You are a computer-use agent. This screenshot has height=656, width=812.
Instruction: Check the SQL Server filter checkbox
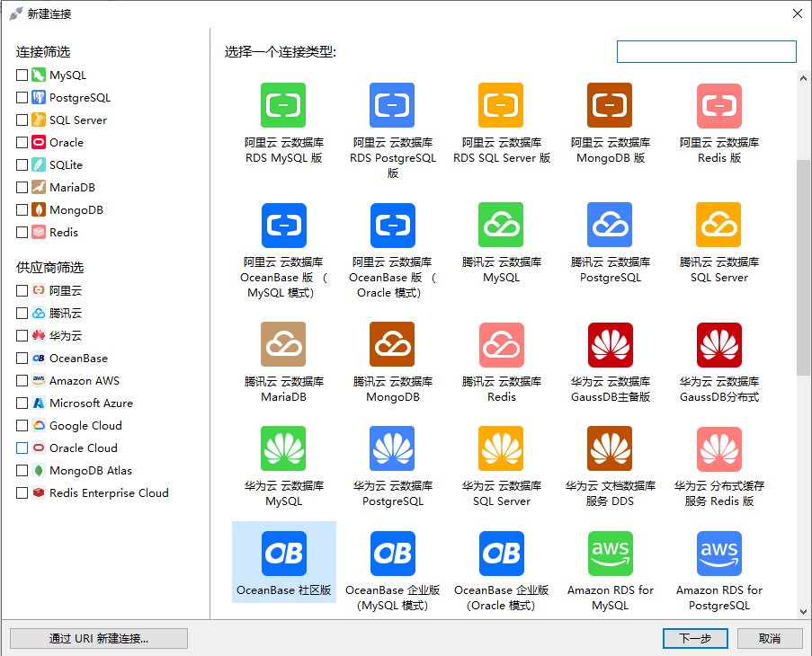[22, 120]
